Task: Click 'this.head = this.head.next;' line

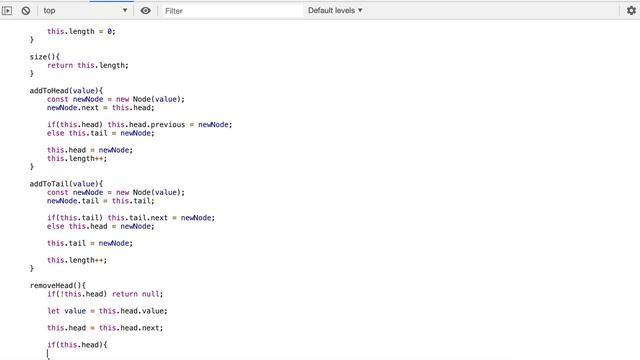Action: (x=105, y=328)
